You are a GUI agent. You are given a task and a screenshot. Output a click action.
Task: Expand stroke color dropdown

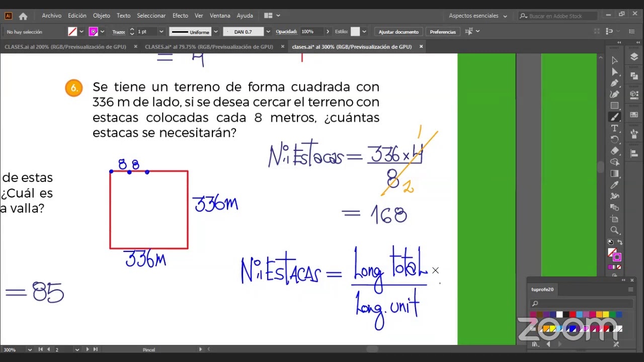click(103, 32)
